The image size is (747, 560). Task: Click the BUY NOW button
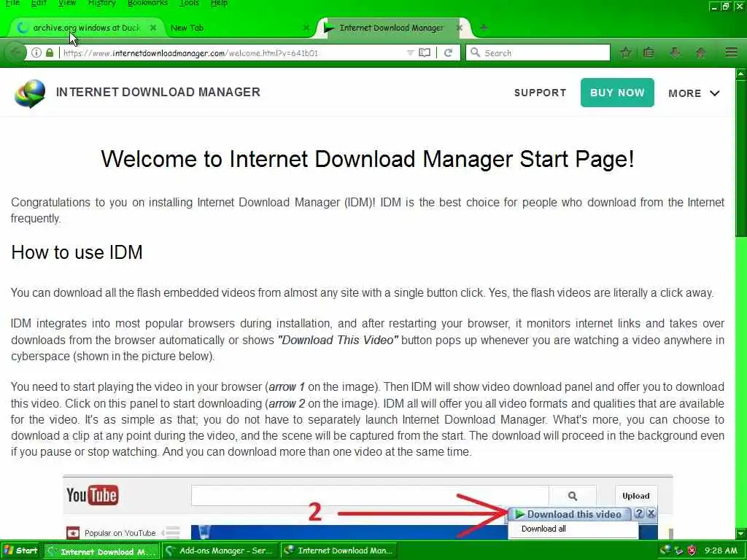[617, 93]
